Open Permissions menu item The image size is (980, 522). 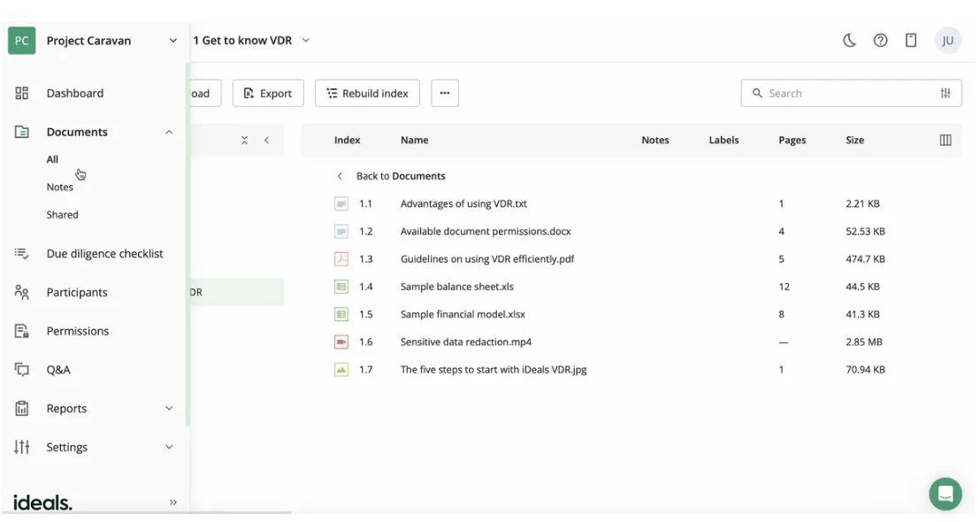[78, 331]
